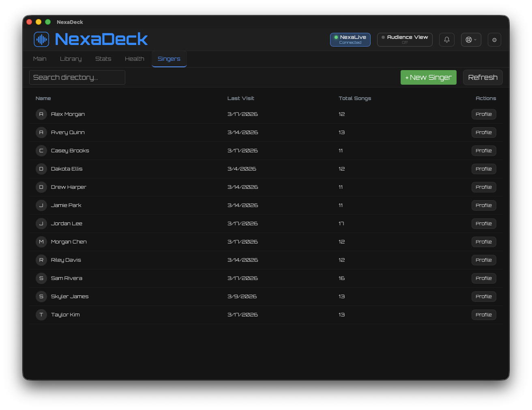Screen dimensions: 532x410
Task: Focus the Search directory input field
Action: [77, 77]
